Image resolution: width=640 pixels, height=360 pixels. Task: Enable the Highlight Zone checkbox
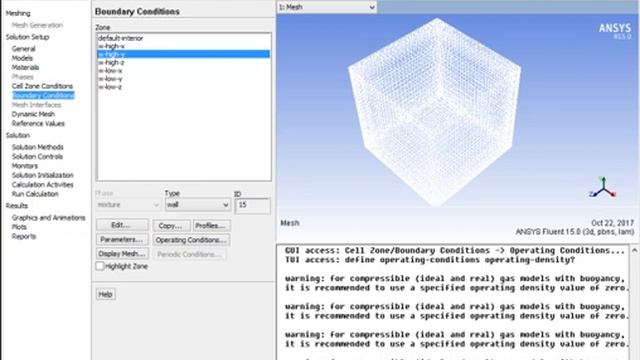pos(100,266)
